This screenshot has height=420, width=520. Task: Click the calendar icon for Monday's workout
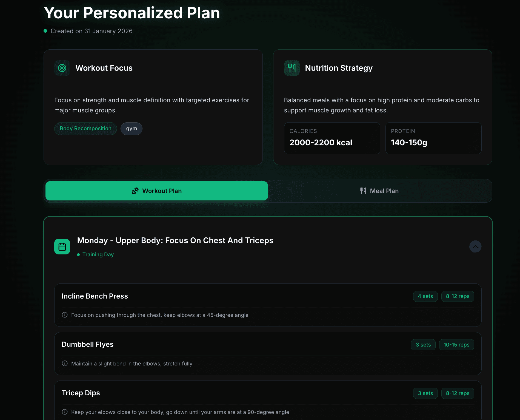[62, 246]
